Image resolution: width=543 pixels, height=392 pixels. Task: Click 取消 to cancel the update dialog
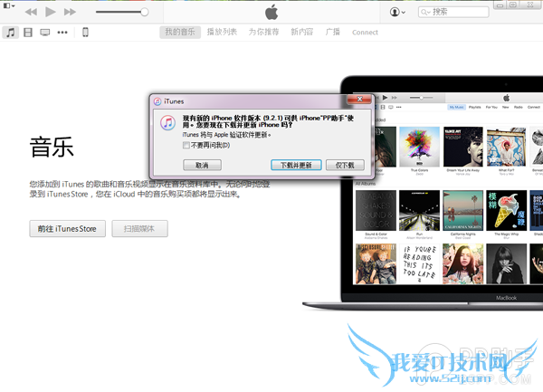click(x=202, y=165)
